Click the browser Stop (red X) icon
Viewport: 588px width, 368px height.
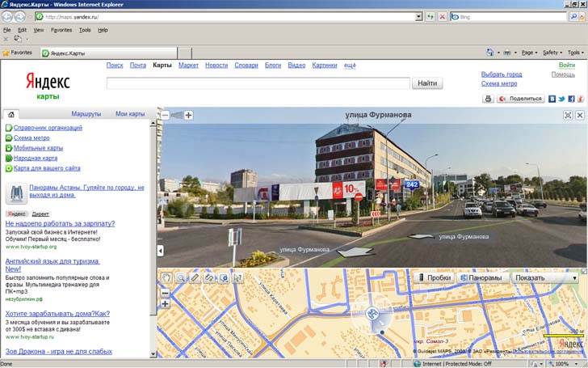[x=442, y=16]
